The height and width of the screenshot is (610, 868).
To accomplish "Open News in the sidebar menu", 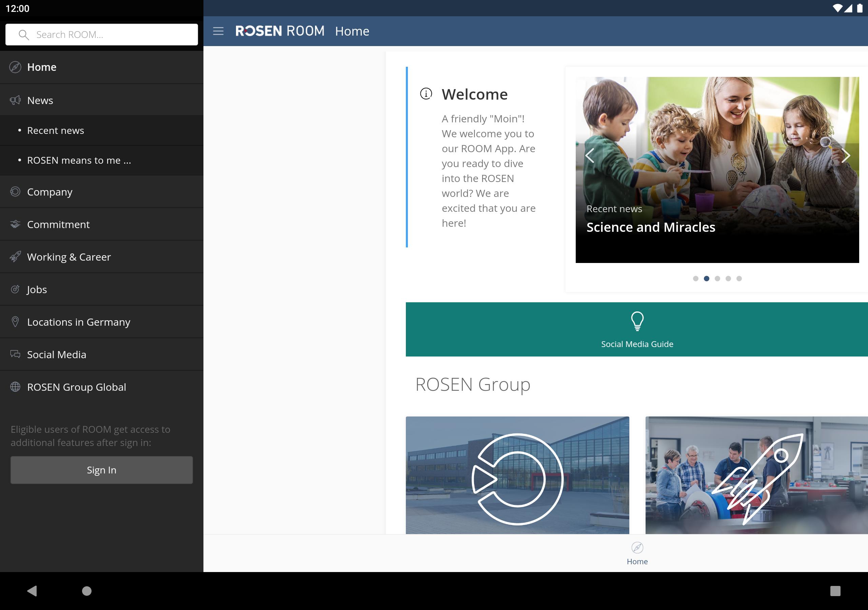I will [x=102, y=100].
